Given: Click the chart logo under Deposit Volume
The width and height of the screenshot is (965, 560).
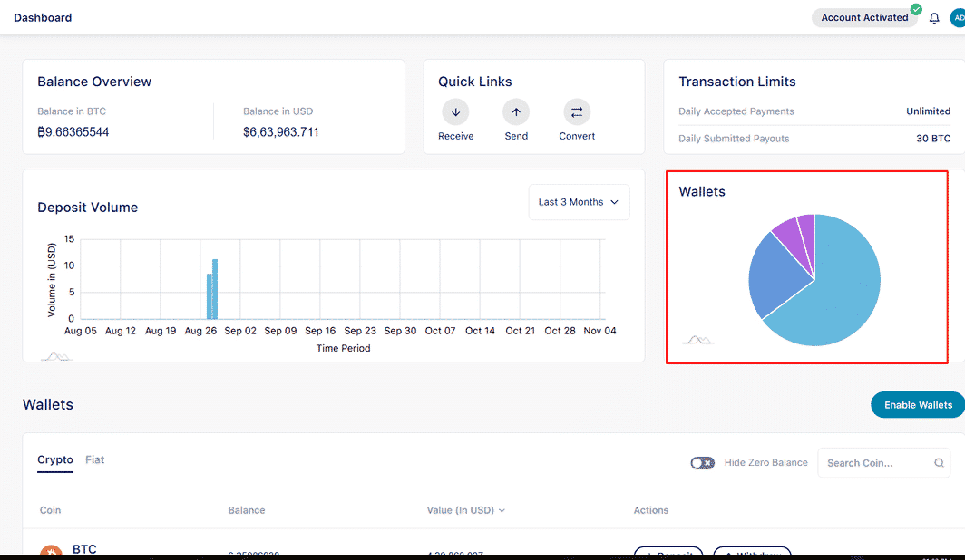Looking at the screenshot, I should 56,356.
